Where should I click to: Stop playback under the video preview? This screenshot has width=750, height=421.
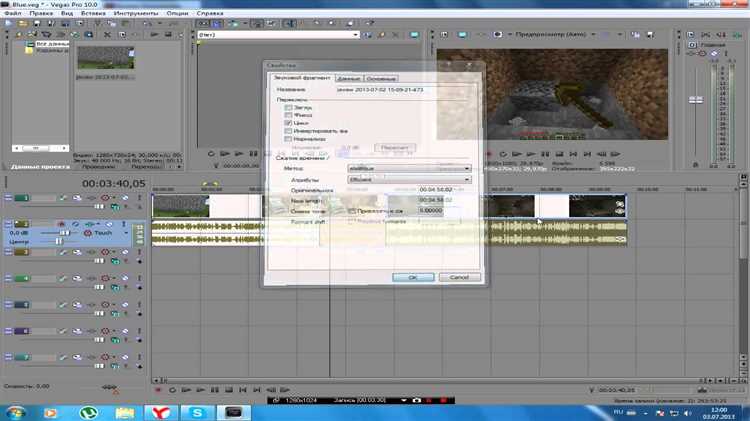click(x=559, y=154)
